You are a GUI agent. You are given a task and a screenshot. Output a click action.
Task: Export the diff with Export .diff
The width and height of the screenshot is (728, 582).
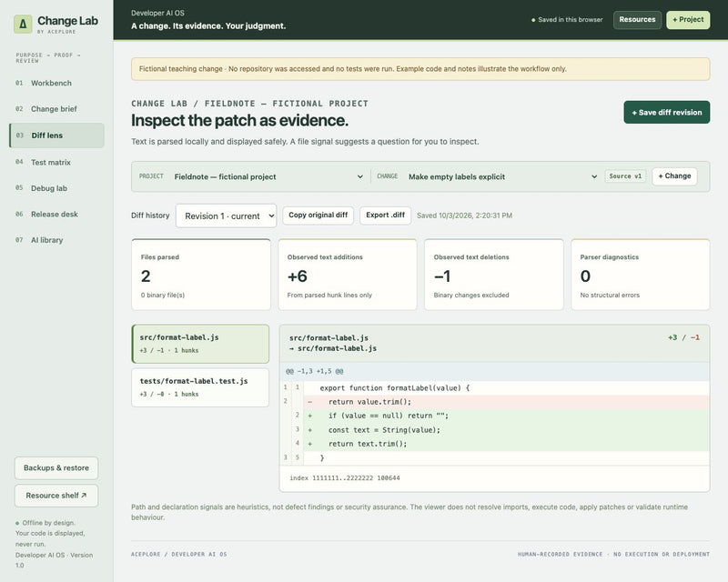385,216
